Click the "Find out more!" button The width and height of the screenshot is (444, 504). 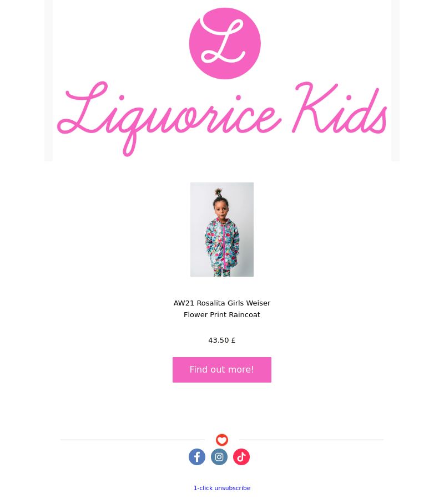(x=222, y=370)
